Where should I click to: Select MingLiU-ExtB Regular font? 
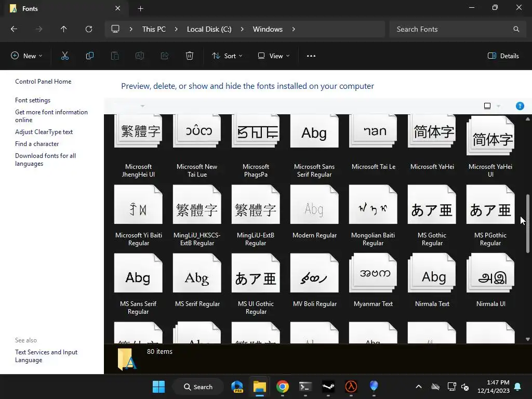pos(256,216)
